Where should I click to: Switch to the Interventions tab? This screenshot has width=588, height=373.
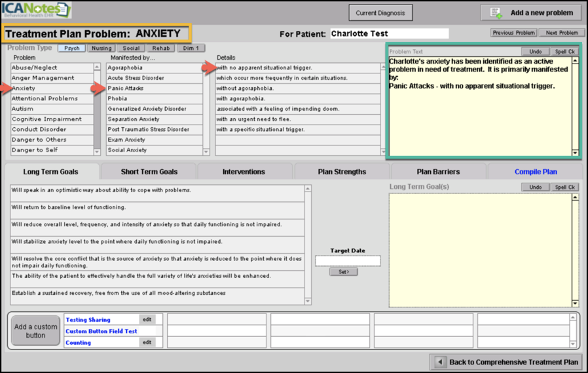point(244,172)
